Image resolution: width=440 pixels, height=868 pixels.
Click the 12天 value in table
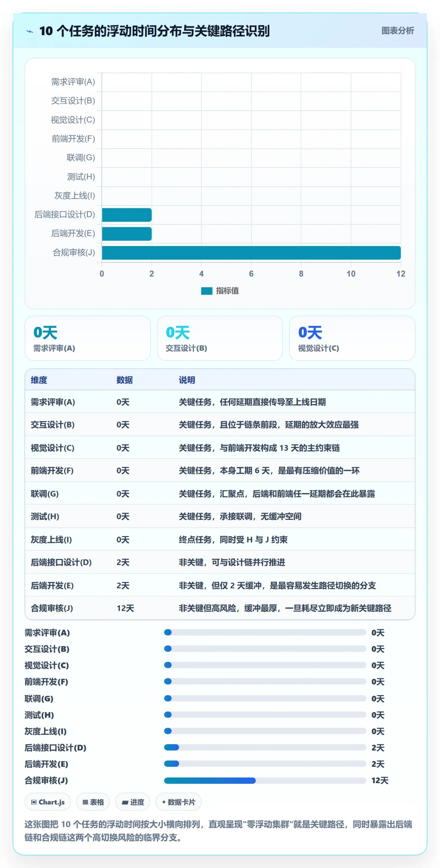(x=125, y=608)
